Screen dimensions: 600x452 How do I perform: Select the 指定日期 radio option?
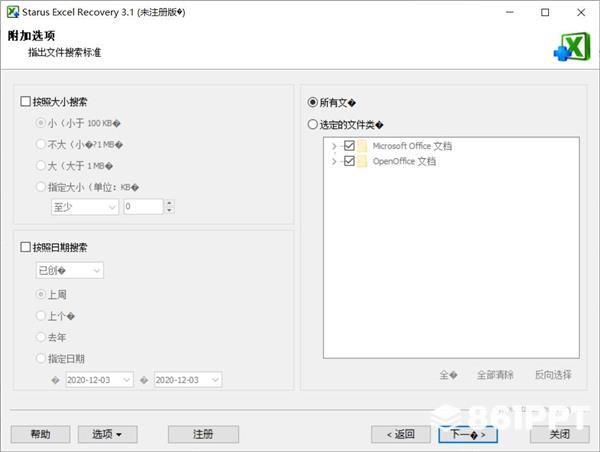(x=41, y=358)
